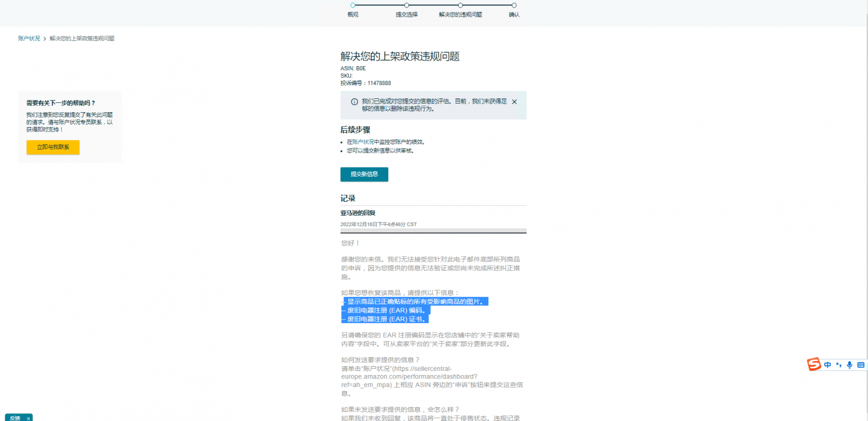Jump to the 解决您的违规问题 step circle
Viewport: 868px width, 421px height.
[x=460, y=5]
